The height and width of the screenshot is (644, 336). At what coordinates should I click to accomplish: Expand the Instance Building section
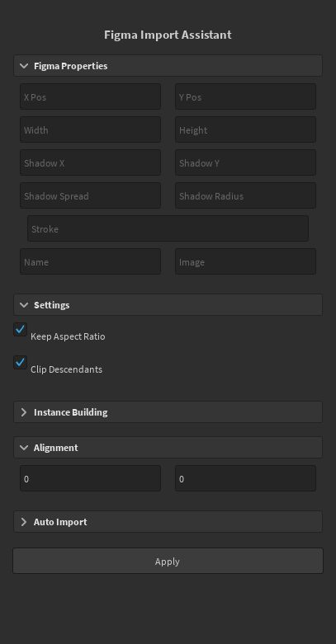168,412
